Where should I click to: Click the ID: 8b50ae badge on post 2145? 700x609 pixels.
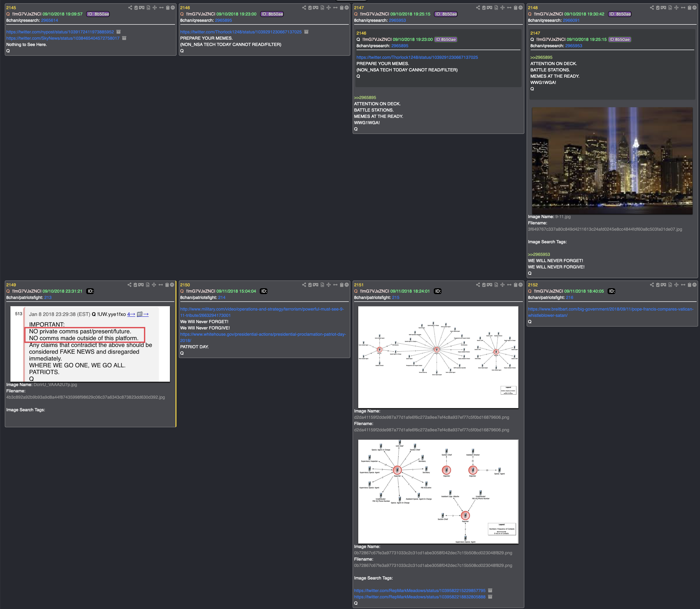pyautogui.click(x=98, y=14)
